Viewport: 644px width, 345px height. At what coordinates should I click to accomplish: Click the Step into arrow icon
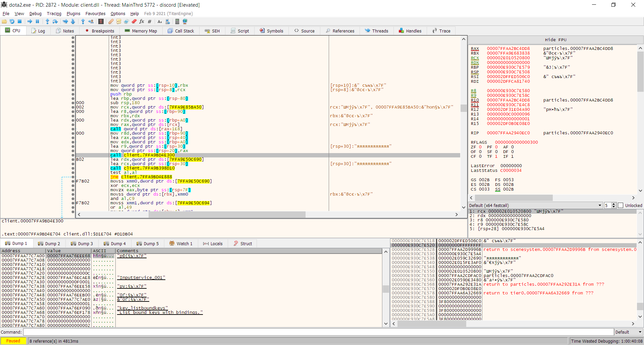tap(47, 21)
